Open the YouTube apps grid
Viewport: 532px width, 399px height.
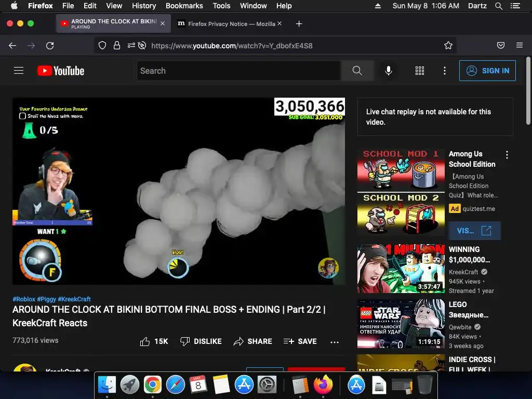(x=420, y=71)
